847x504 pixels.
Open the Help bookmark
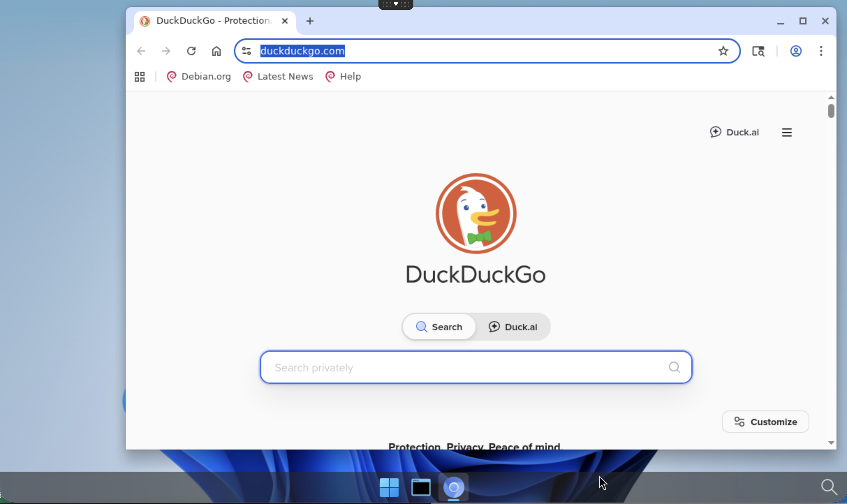click(343, 76)
